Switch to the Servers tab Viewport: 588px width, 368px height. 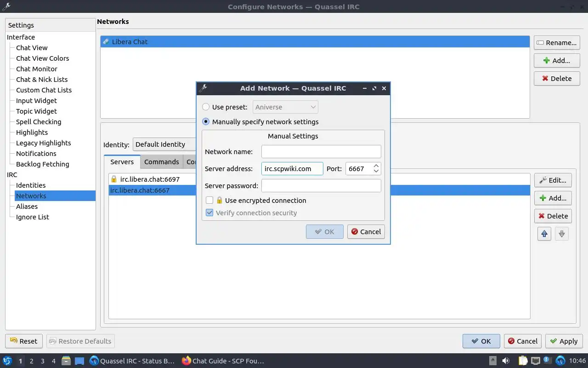(x=122, y=162)
